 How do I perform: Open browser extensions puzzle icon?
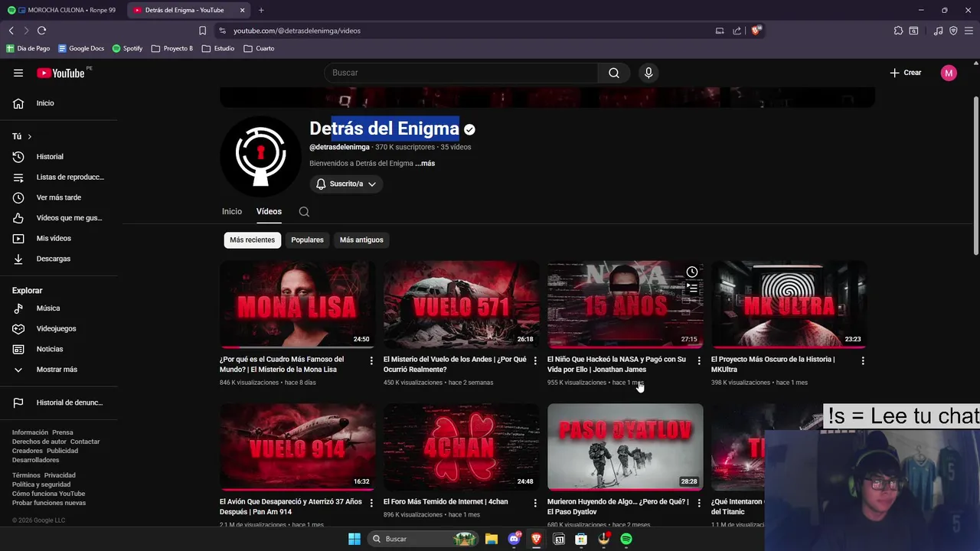click(x=898, y=31)
